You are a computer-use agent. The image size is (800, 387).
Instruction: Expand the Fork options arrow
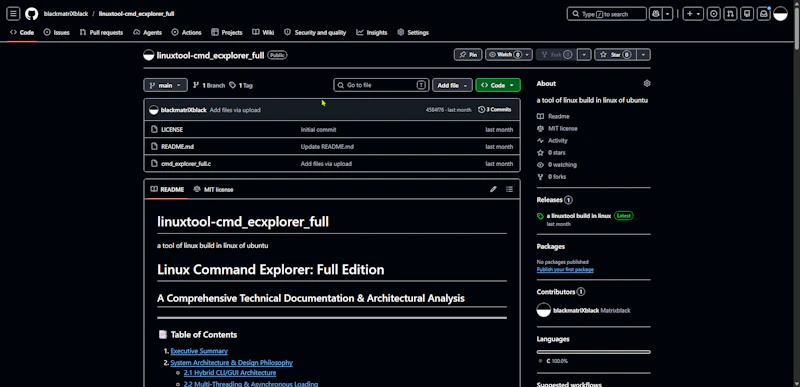tap(585, 55)
